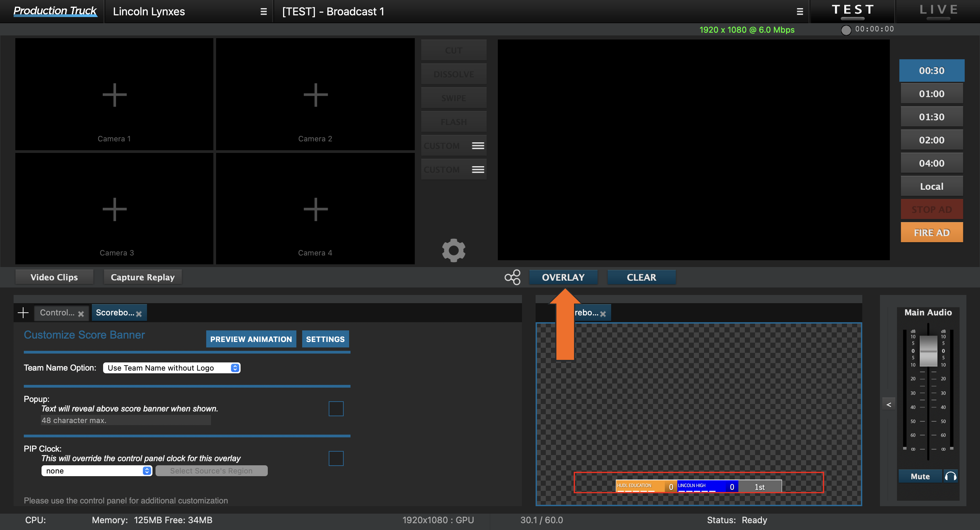Click the 48 character max popup text field
The width and height of the screenshot is (980, 530).
coord(126,420)
